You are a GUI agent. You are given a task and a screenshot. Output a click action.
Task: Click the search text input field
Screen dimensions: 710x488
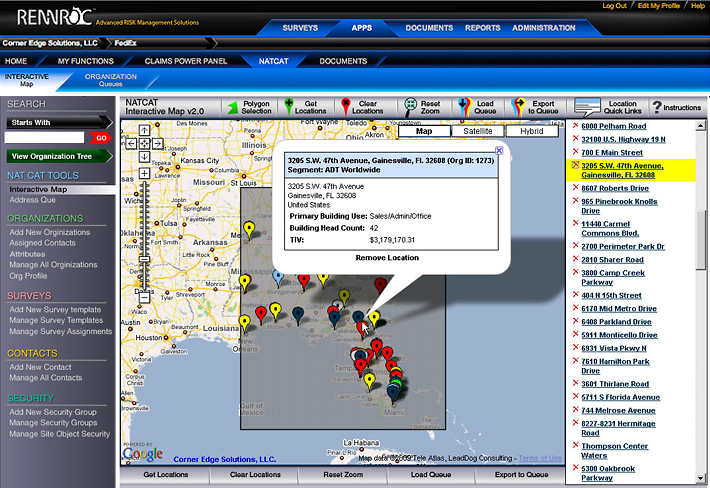(44, 138)
